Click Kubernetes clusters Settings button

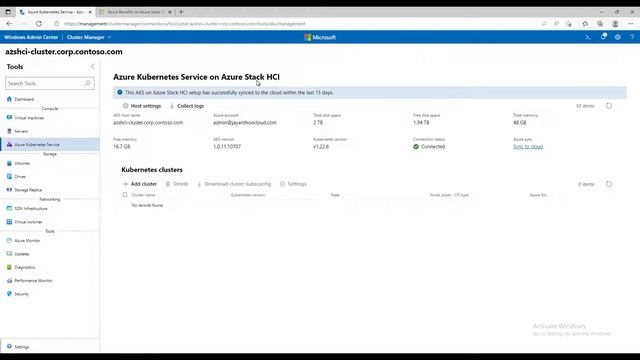point(293,184)
